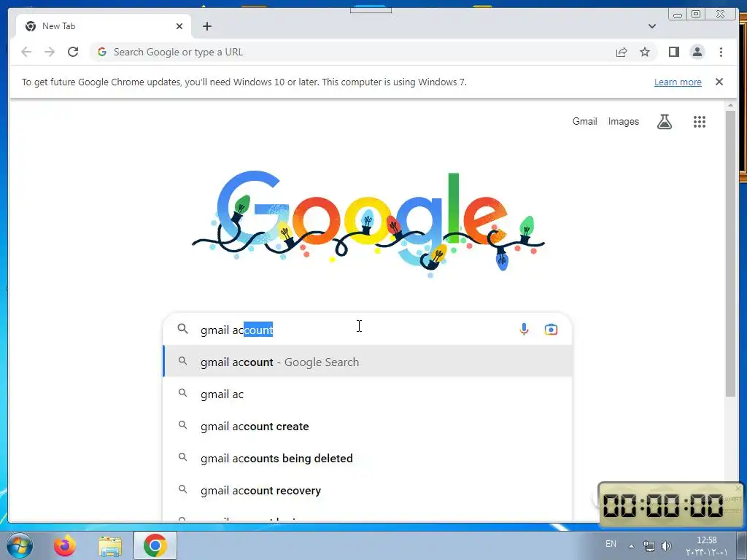Click the browser back arrow

[x=26, y=52]
